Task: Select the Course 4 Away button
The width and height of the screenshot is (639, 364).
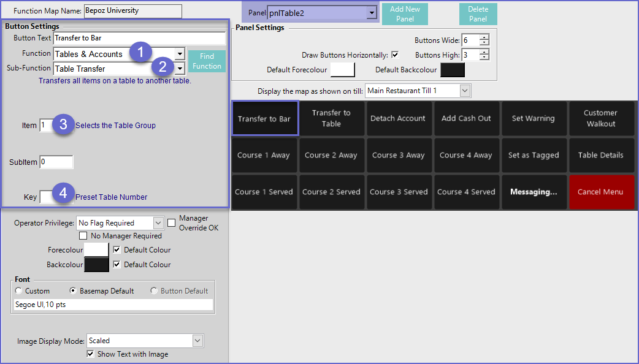Action: [466, 155]
